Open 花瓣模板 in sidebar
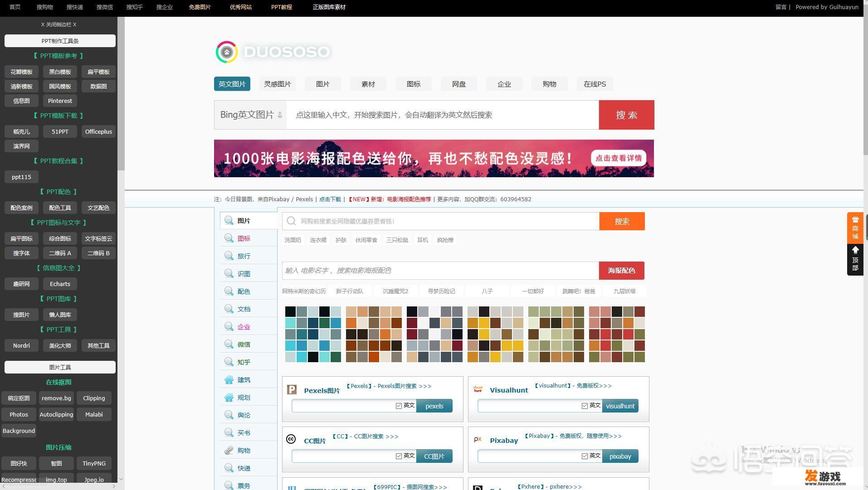 pyautogui.click(x=21, y=72)
